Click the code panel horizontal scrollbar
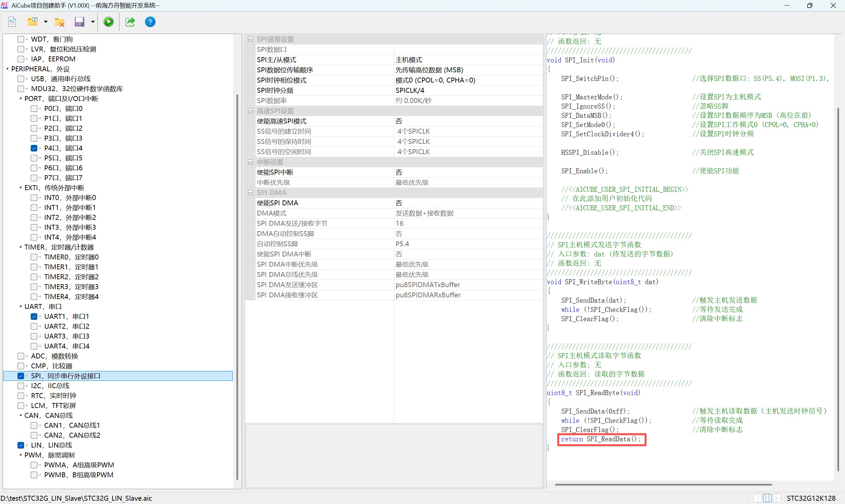The width and height of the screenshot is (845, 504). [663, 484]
